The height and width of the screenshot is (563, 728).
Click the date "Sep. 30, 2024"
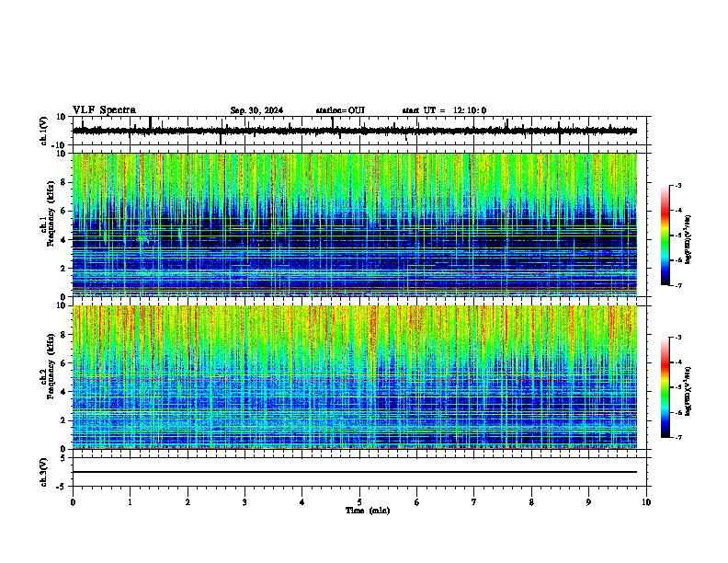click(x=256, y=110)
